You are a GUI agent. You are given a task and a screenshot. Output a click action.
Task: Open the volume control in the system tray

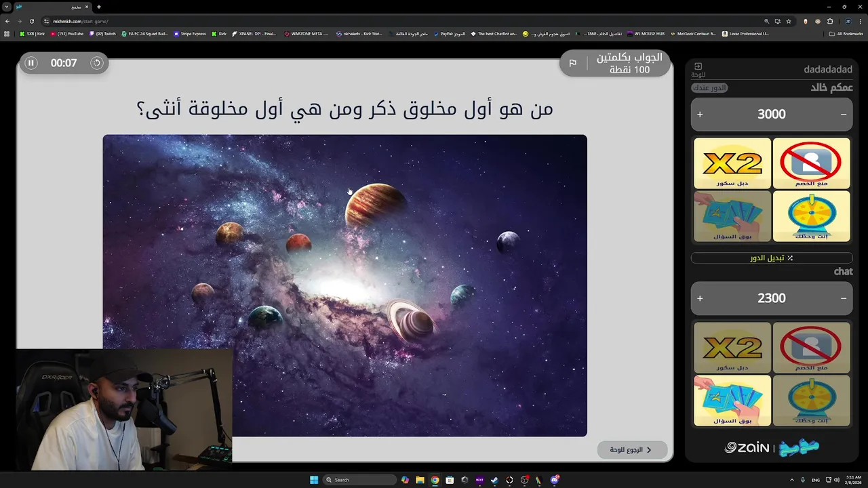836,480
